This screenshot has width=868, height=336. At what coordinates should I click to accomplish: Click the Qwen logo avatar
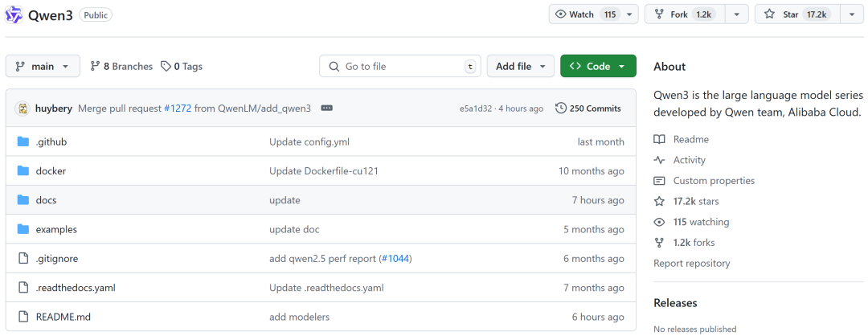coord(14,15)
